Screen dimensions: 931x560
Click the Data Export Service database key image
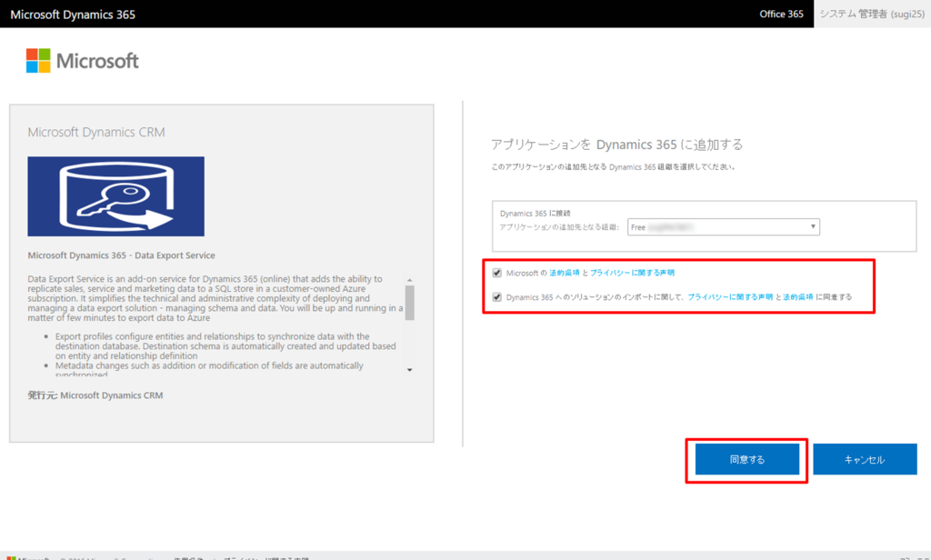115,196
